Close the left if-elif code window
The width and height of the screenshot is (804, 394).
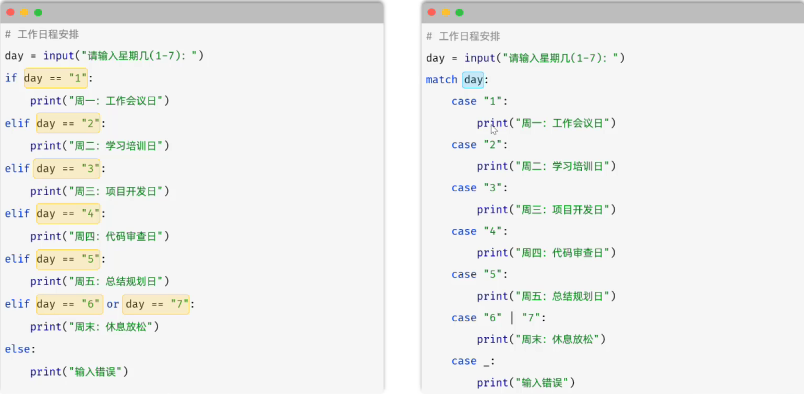[10, 12]
